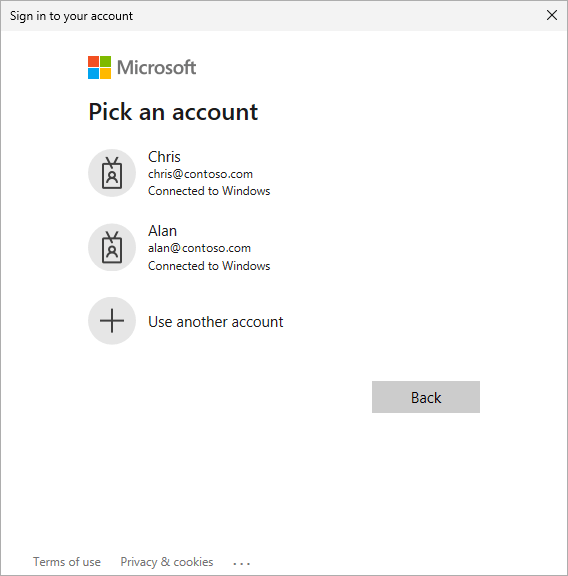Click the Microsoft logo

click(x=142, y=68)
